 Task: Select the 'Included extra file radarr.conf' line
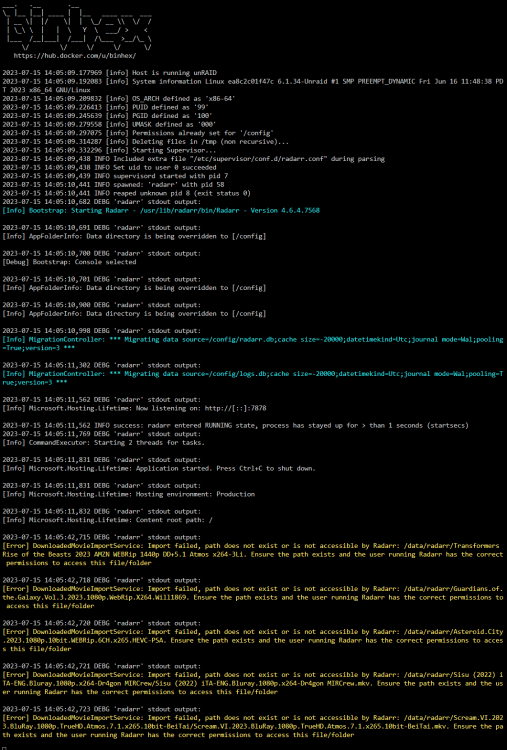click(x=193, y=159)
